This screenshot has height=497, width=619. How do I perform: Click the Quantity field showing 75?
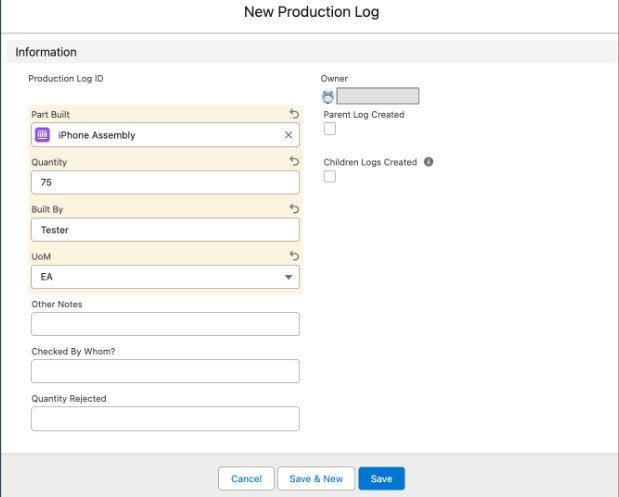point(165,182)
